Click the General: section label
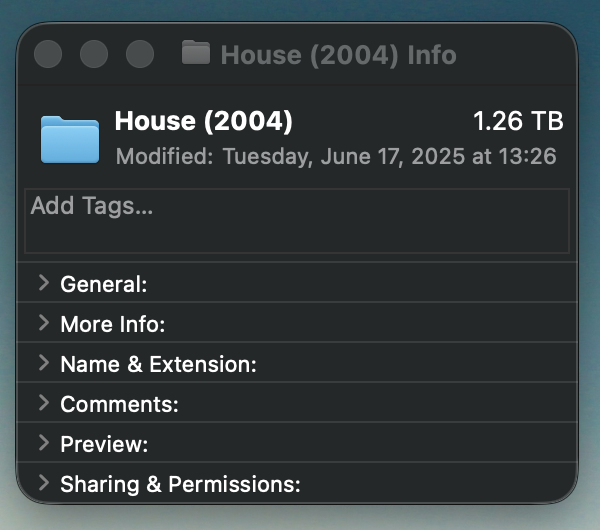This screenshot has height=530, width=600. tap(104, 284)
